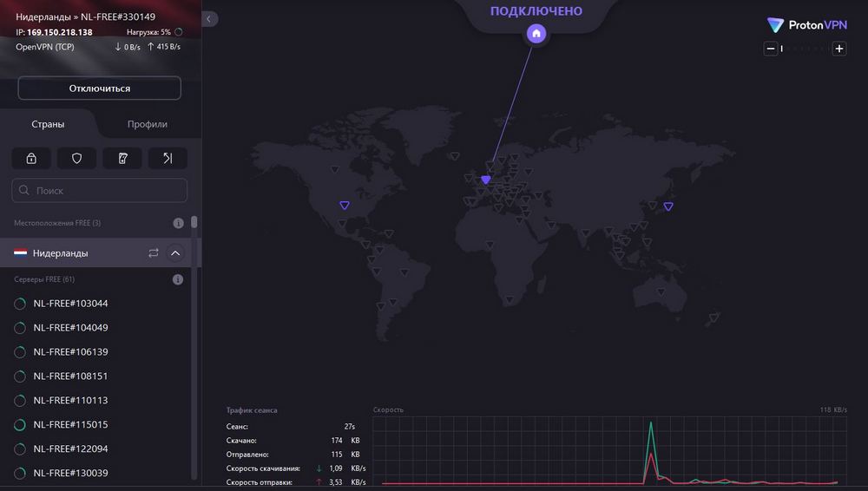
Task: Zoom in the map with plus button
Action: coord(839,49)
